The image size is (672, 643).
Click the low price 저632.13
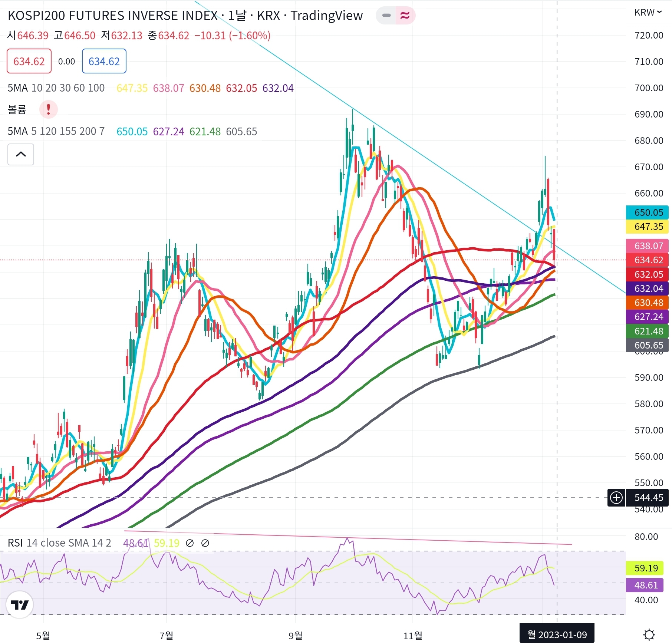tap(122, 36)
